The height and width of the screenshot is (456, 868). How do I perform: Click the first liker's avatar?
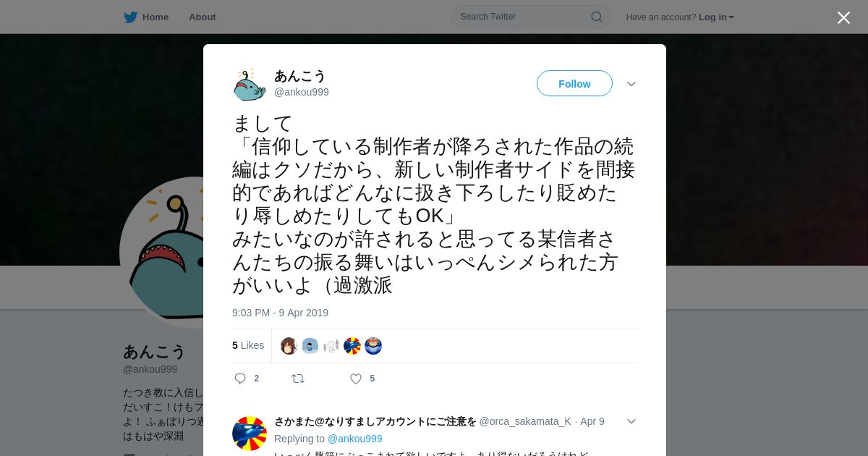pos(289,346)
